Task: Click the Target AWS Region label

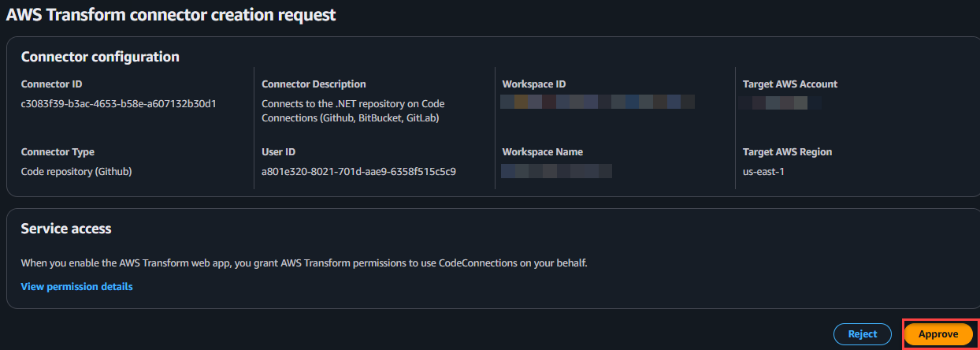Action: pos(788,152)
